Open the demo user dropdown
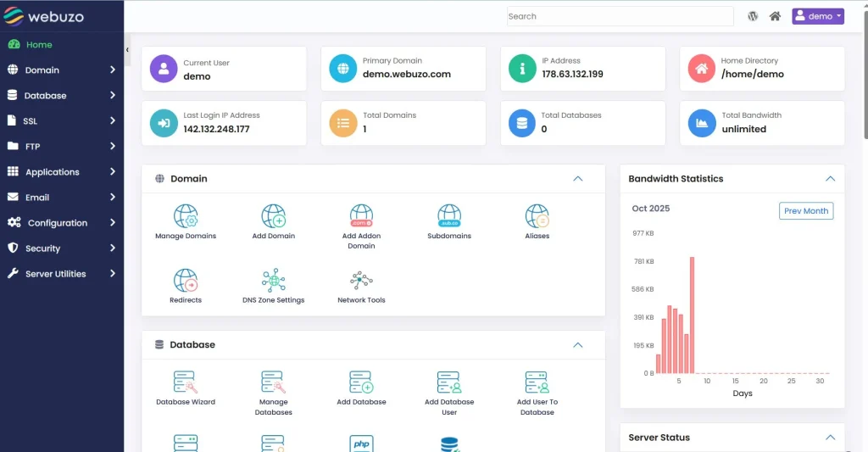The height and width of the screenshot is (452, 868). click(817, 16)
